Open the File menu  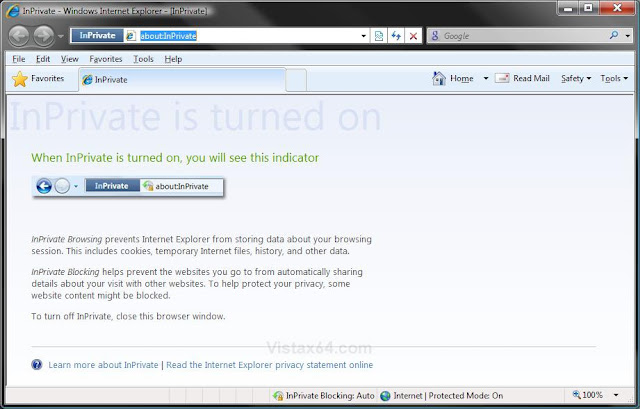tap(18, 59)
